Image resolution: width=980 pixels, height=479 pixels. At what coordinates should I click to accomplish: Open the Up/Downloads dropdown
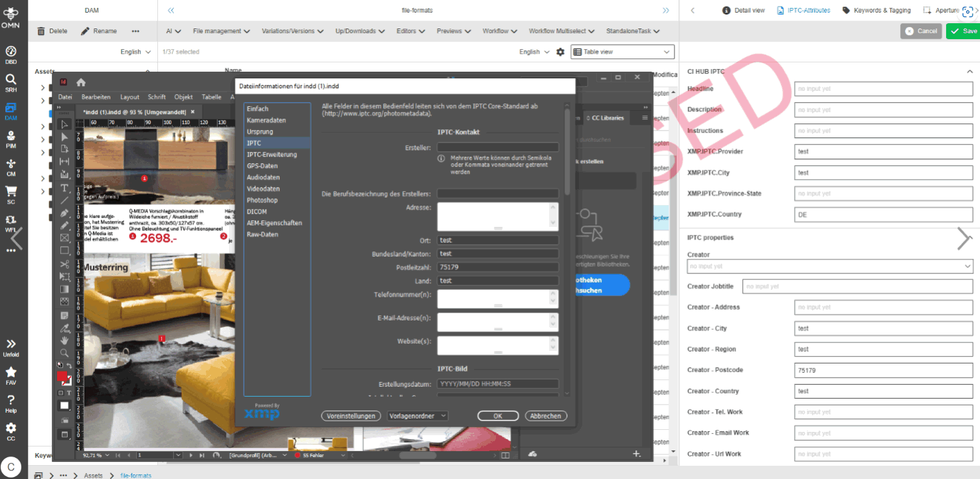click(360, 31)
